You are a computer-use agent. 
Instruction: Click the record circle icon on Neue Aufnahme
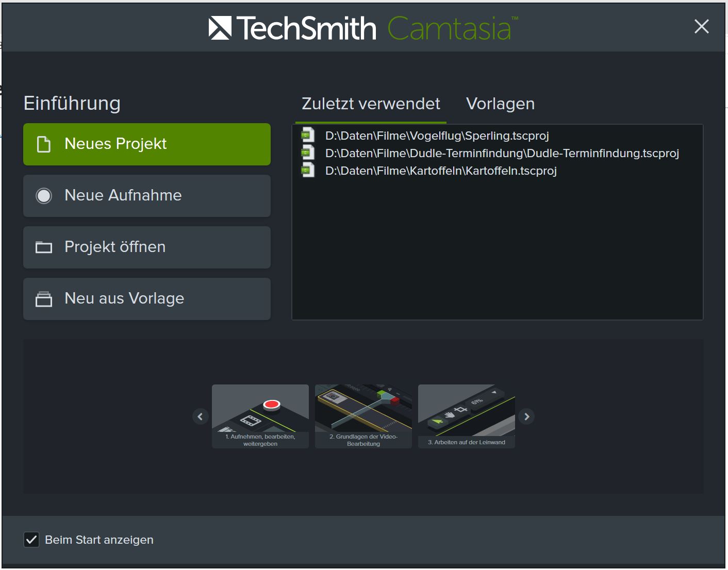click(44, 196)
